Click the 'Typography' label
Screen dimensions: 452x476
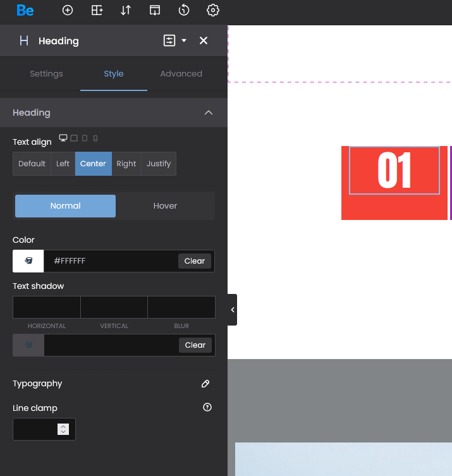(37, 384)
